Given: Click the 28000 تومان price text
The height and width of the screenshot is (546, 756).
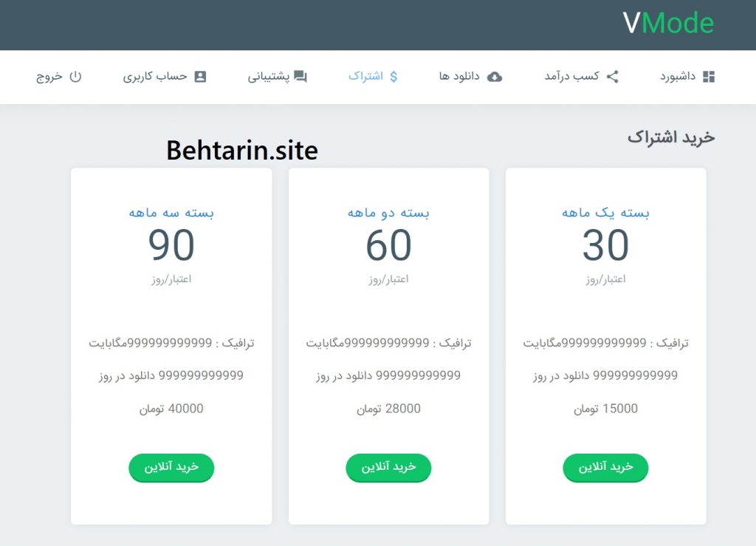Looking at the screenshot, I should 388,409.
